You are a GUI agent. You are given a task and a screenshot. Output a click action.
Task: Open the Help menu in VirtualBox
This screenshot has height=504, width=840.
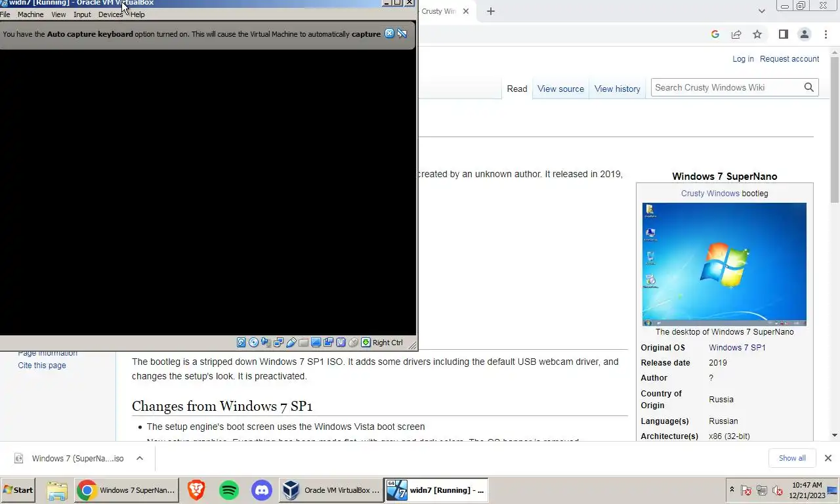coord(137,14)
